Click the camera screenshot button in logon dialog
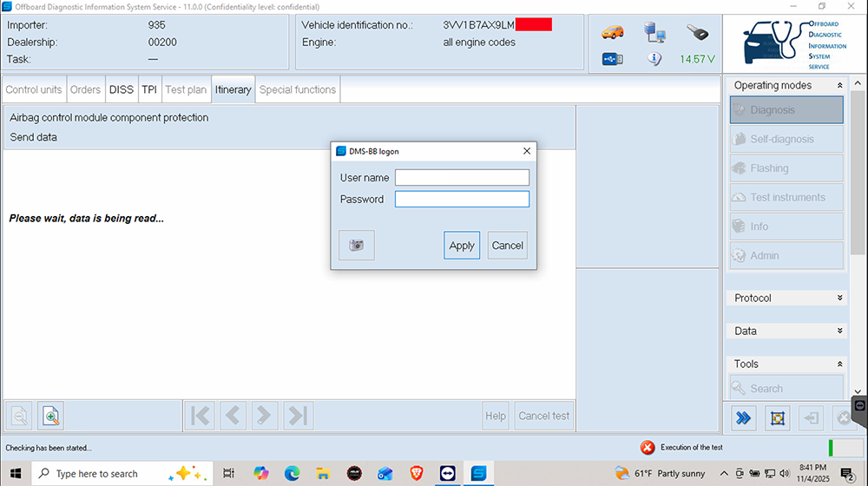This screenshot has height=486, width=868. point(356,246)
